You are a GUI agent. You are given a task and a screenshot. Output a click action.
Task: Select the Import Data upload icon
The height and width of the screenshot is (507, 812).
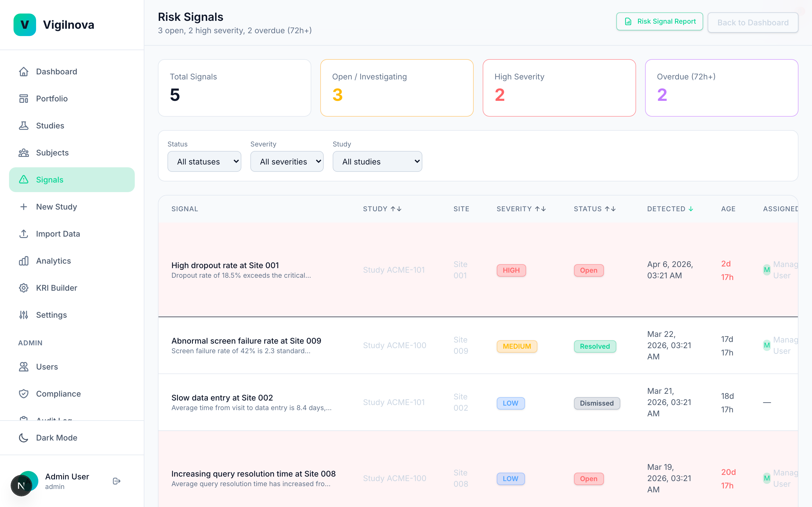(x=24, y=234)
